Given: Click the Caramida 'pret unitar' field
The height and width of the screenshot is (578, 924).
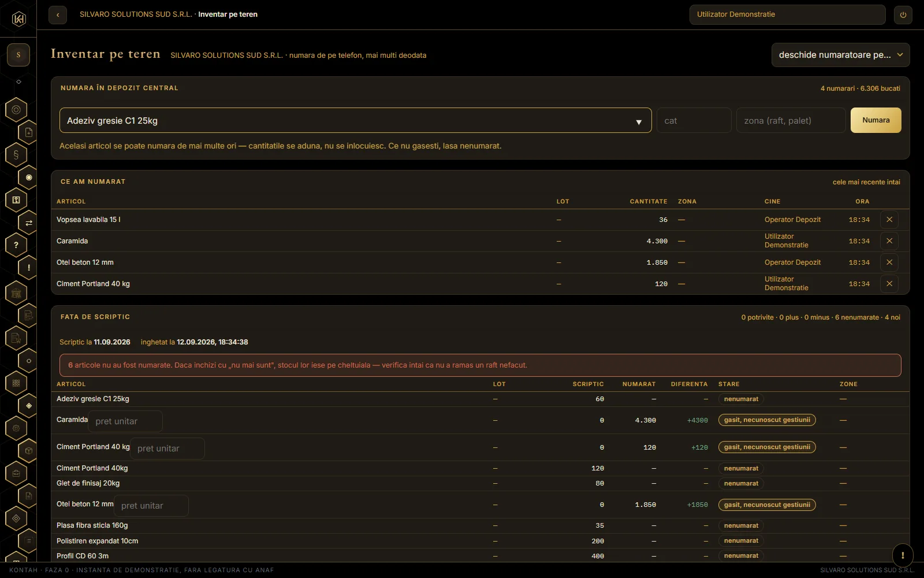Looking at the screenshot, I should click(x=125, y=421).
